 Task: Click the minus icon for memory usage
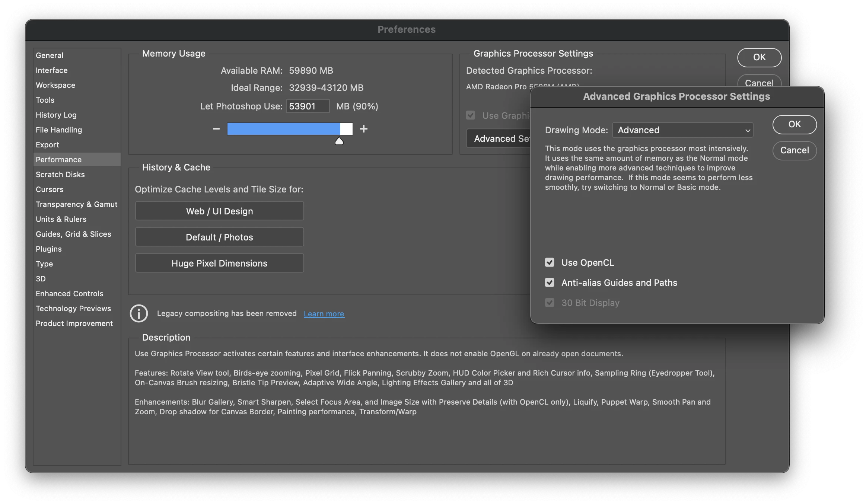click(216, 129)
